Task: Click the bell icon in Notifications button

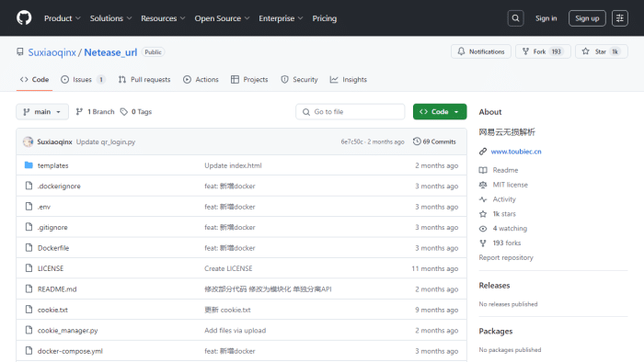Action: 461,51
